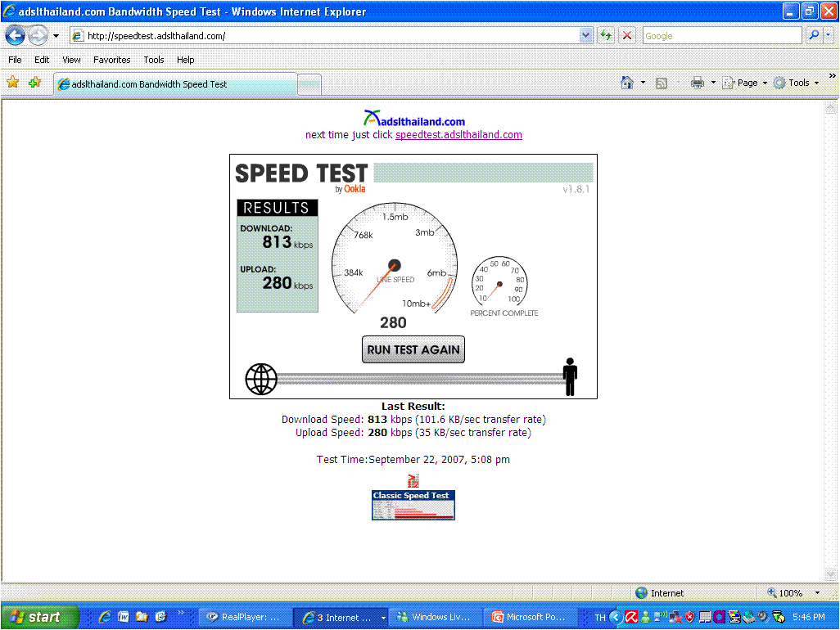Switch to Windows Live taskbar button
Image resolution: width=840 pixels, height=630 pixels.
436,617
